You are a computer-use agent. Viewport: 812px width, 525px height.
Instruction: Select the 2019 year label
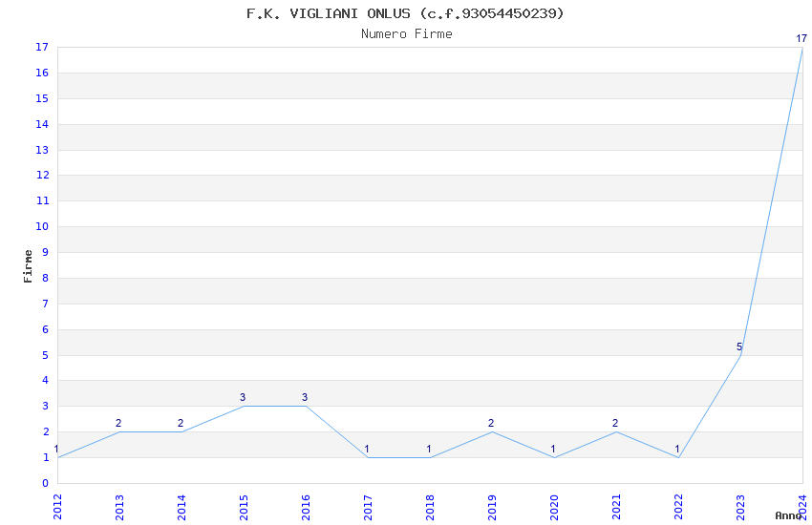tap(493, 507)
